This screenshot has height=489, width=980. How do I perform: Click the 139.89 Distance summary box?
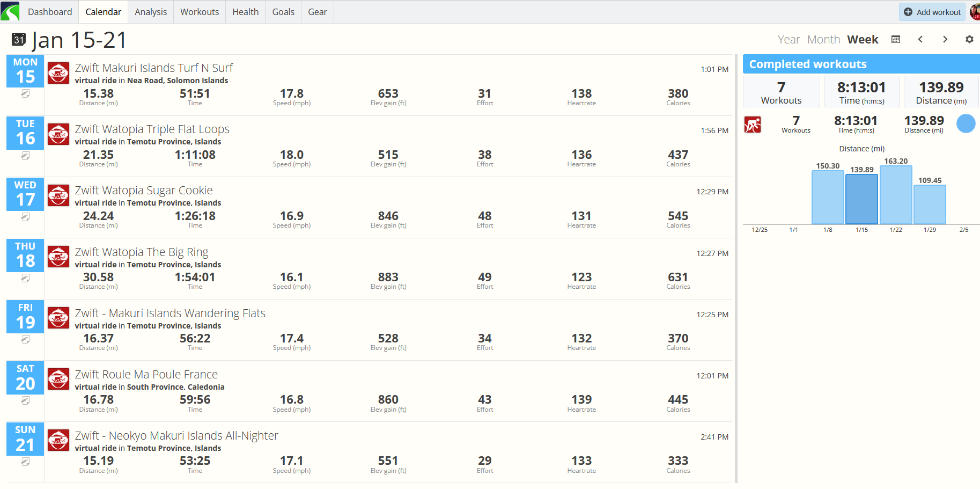click(941, 92)
